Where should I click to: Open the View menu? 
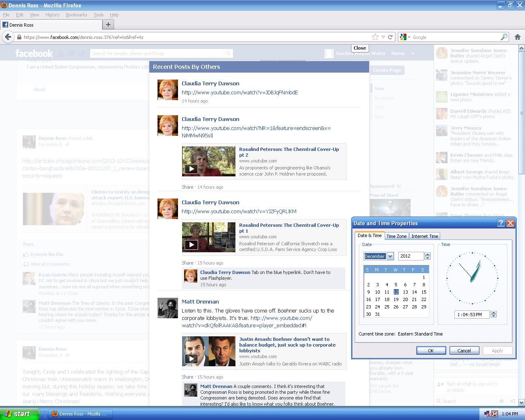tap(34, 15)
